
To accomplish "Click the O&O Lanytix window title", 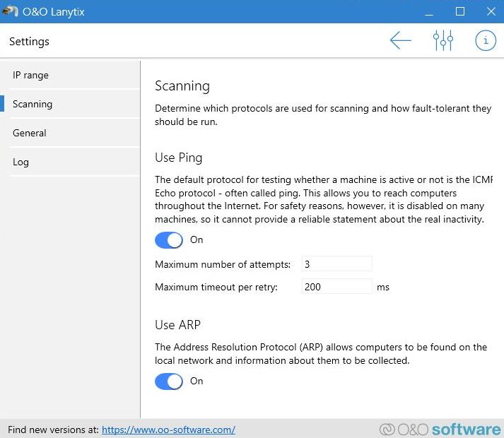I will click(x=53, y=12).
